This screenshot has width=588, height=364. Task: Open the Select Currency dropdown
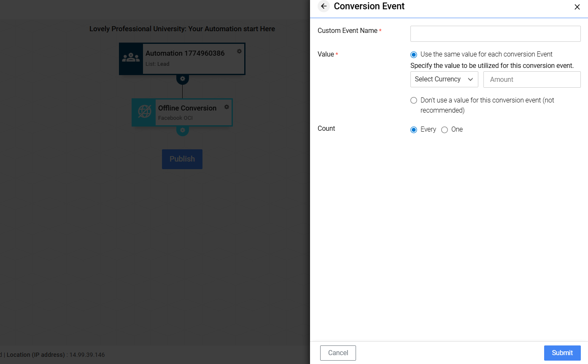444,79
